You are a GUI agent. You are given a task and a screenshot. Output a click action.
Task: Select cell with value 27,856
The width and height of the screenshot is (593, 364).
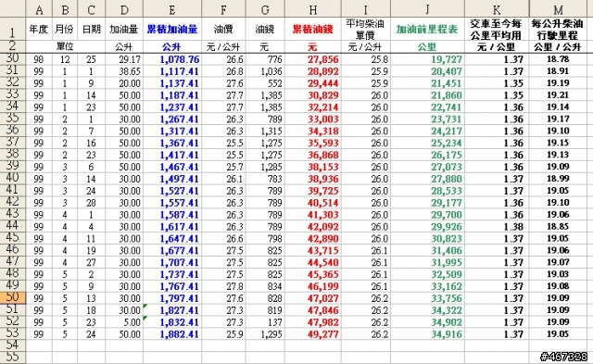tap(312, 59)
